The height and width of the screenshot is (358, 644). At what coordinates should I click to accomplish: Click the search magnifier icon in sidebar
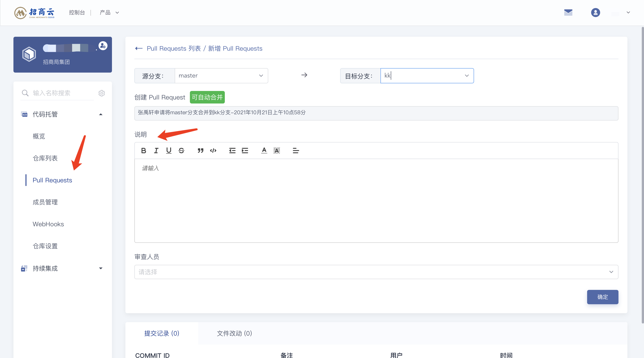coord(25,93)
